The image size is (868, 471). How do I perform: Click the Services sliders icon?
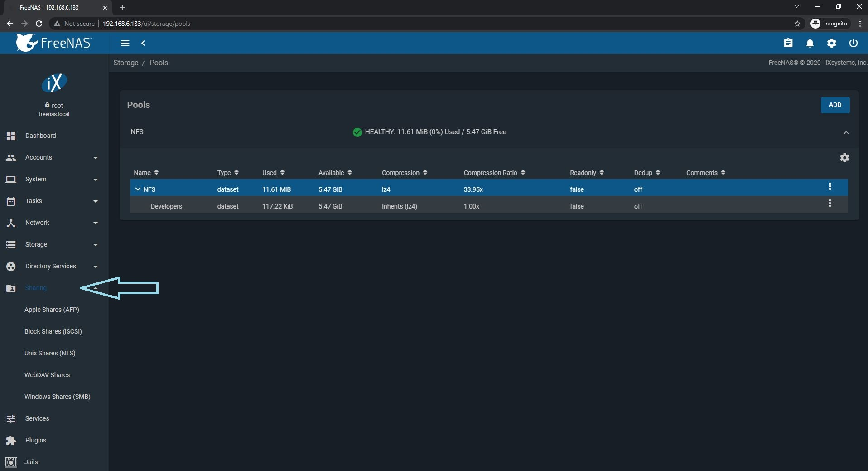11,418
